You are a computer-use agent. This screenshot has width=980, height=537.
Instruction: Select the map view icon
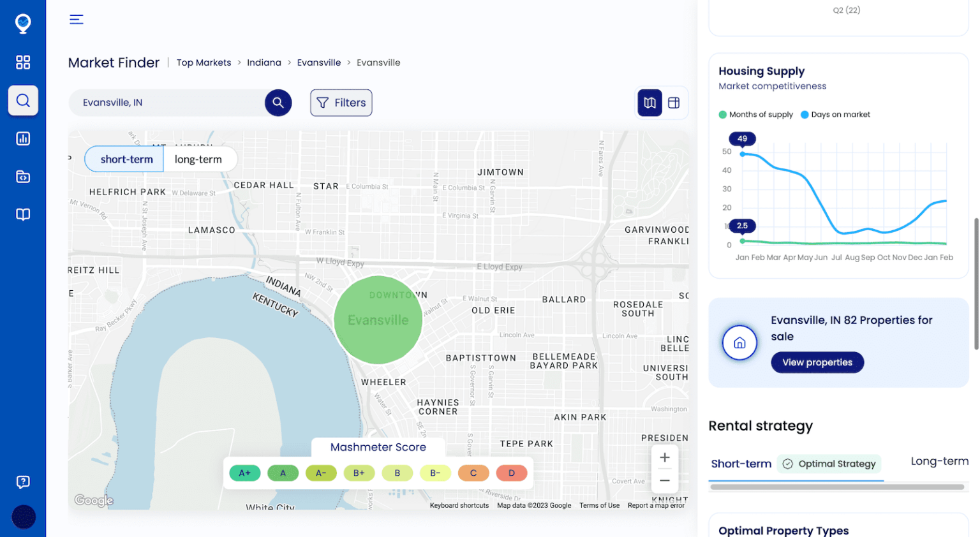tap(650, 103)
